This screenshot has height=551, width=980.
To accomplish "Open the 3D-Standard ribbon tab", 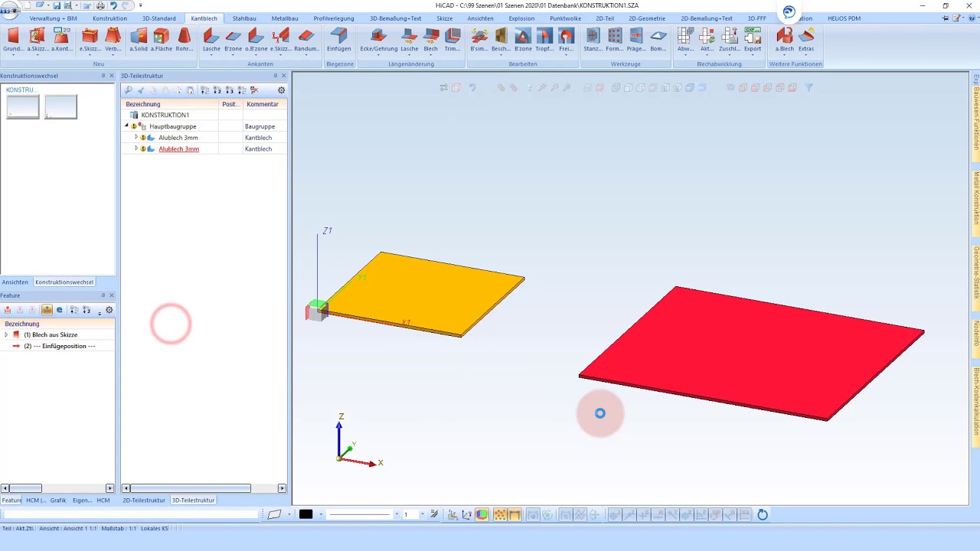I will click(x=159, y=18).
